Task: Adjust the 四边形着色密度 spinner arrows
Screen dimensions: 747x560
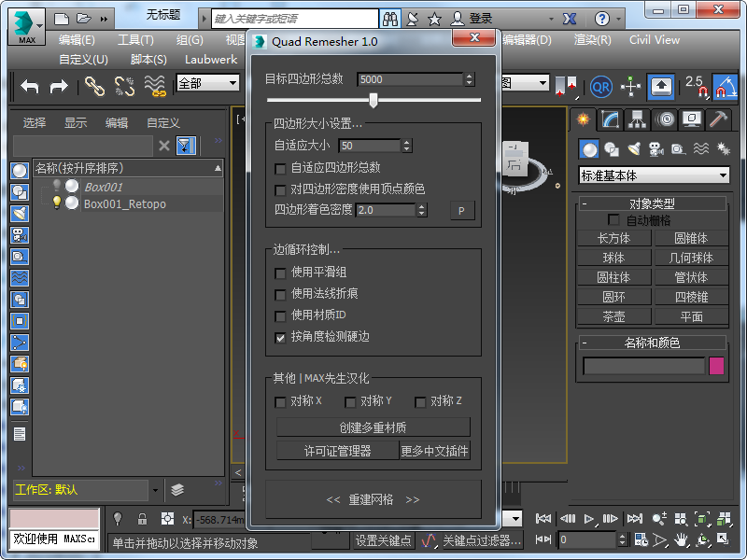Action: 422,210
